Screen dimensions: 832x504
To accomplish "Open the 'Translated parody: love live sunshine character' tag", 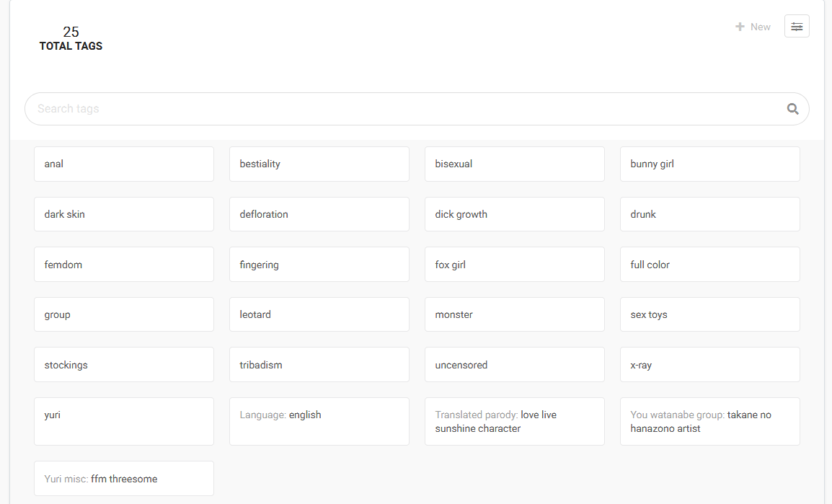I will pyautogui.click(x=514, y=421).
